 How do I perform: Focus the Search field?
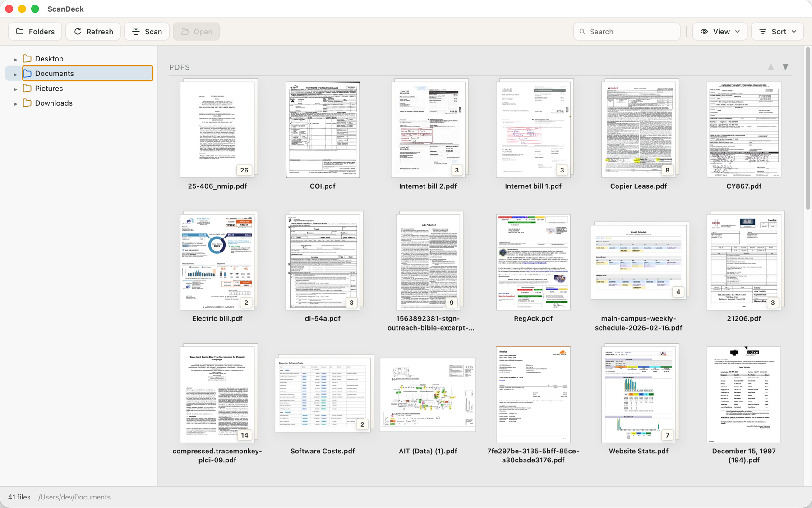click(627, 32)
